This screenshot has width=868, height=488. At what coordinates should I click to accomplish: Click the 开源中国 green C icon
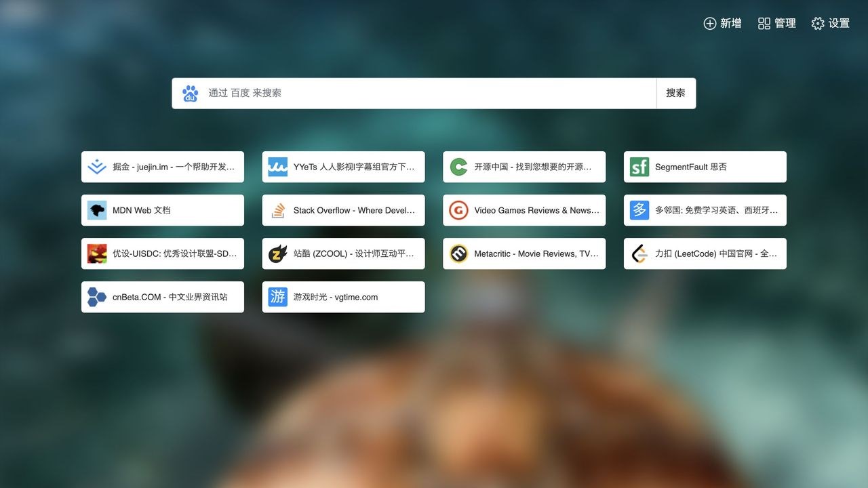(x=458, y=167)
